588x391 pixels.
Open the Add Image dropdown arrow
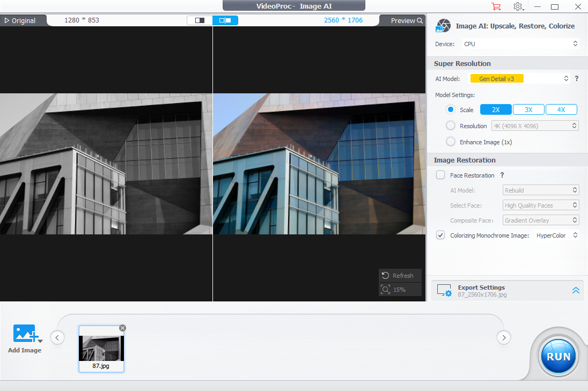click(x=40, y=341)
